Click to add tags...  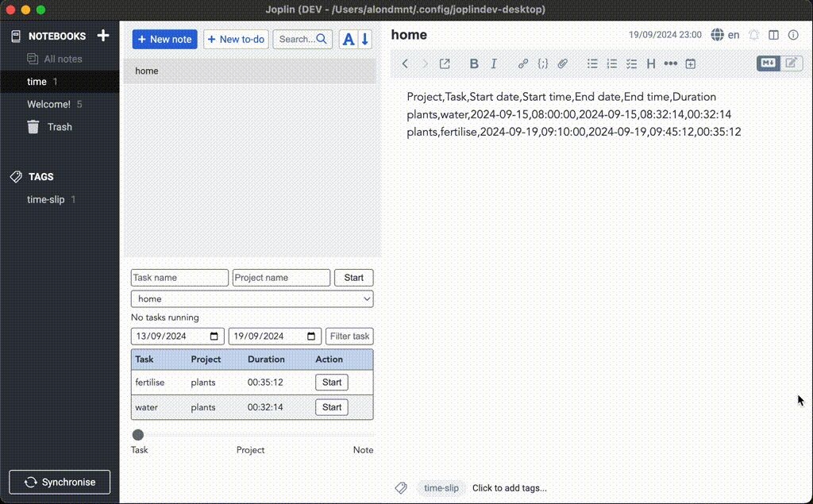tap(509, 488)
